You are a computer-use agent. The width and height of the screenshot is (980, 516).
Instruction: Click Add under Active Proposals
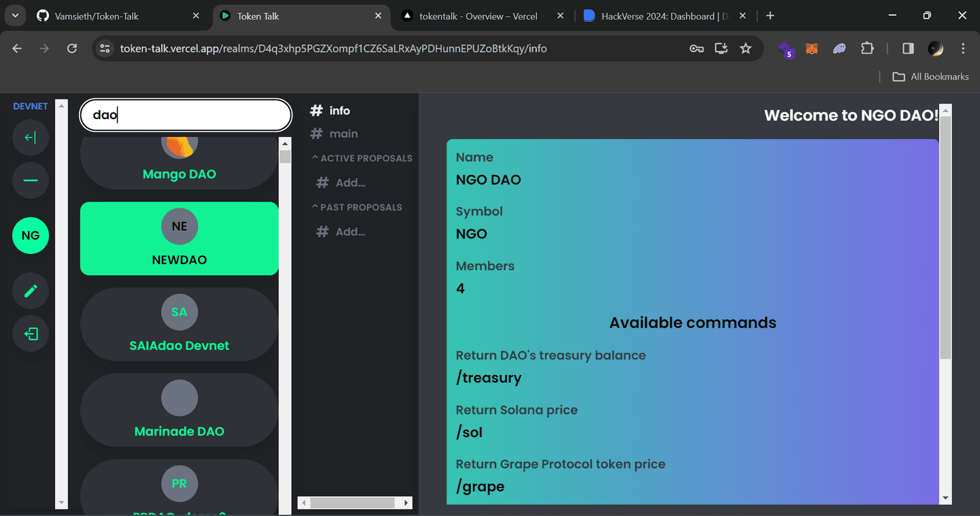click(x=341, y=182)
